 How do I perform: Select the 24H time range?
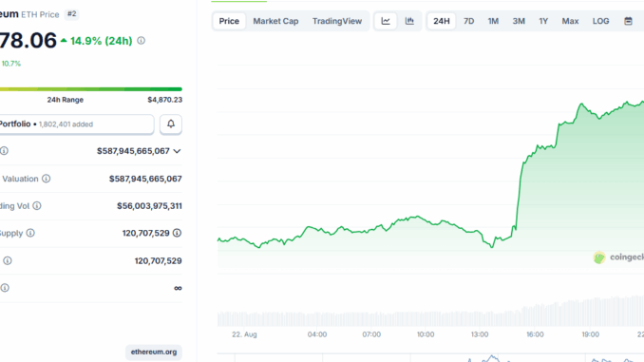coord(441,21)
